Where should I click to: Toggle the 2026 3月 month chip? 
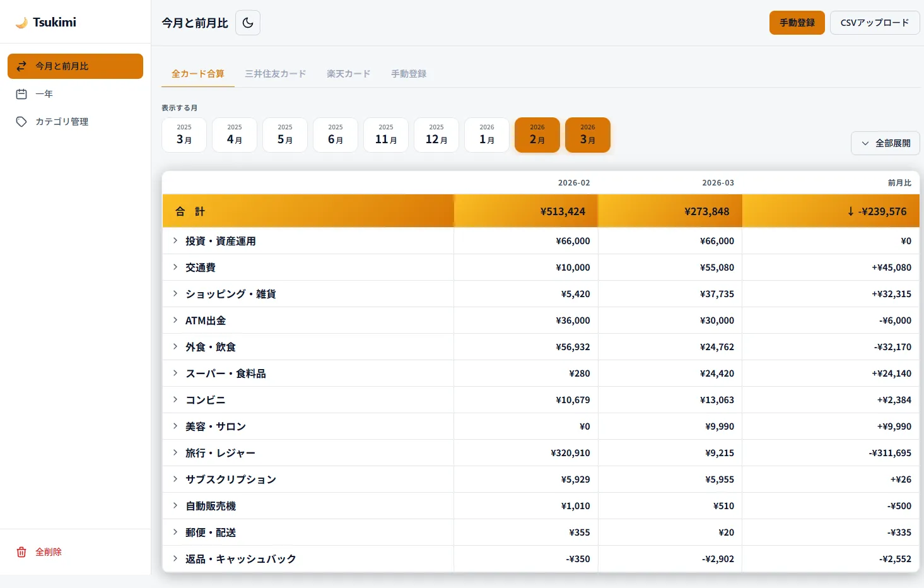pyautogui.click(x=588, y=135)
